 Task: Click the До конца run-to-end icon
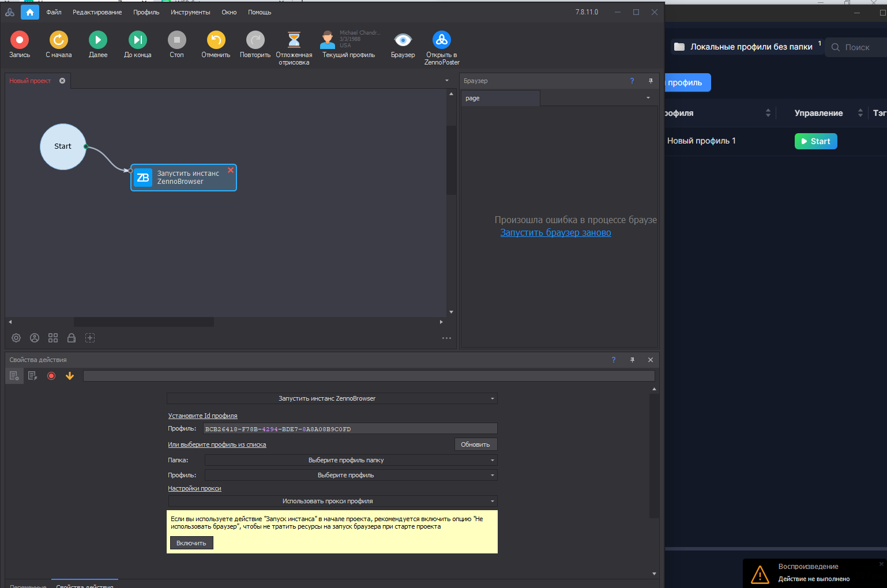[137, 40]
